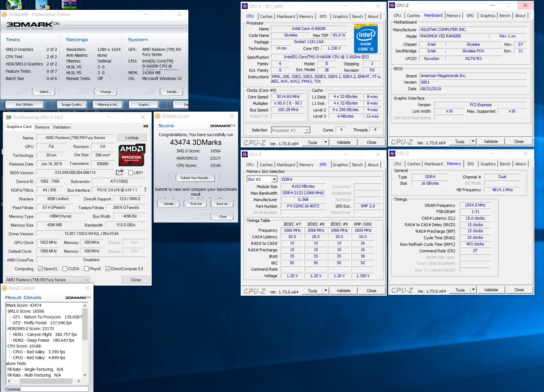Click the AMD Radeon Graphics logo in GPU-Z

point(132,154)
